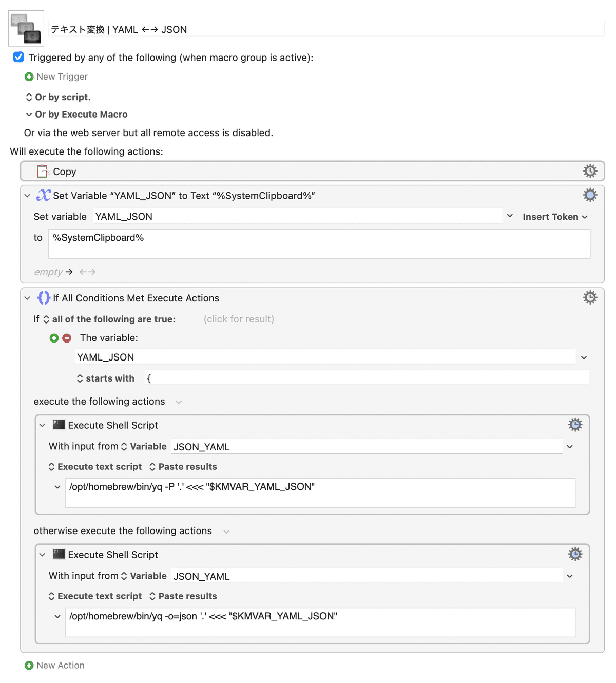Click the '(click for result)' link
The height and width of the screenshot is (683, 616).
(239, 319)
